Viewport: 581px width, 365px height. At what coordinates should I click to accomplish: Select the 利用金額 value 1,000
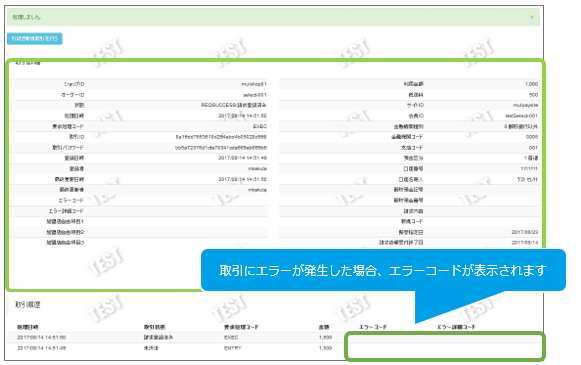pos(531,84)
